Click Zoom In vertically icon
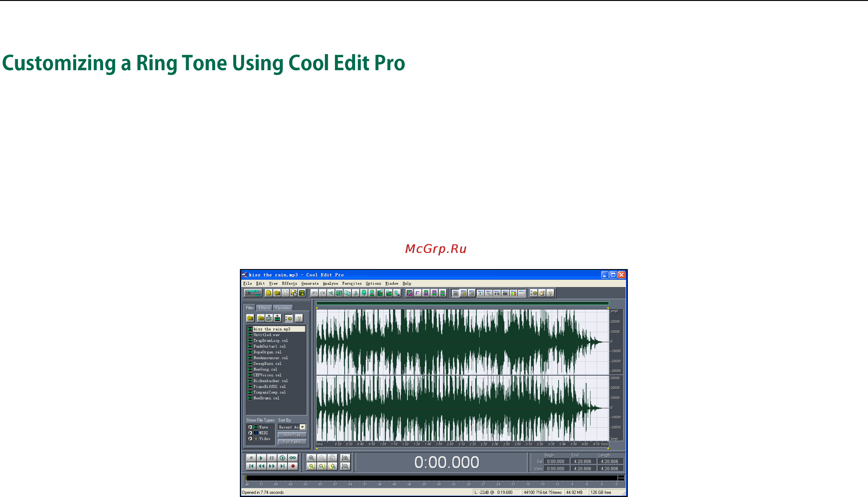Image resolution: width=868 pixels, height=497 pixels. coord(345,458)
